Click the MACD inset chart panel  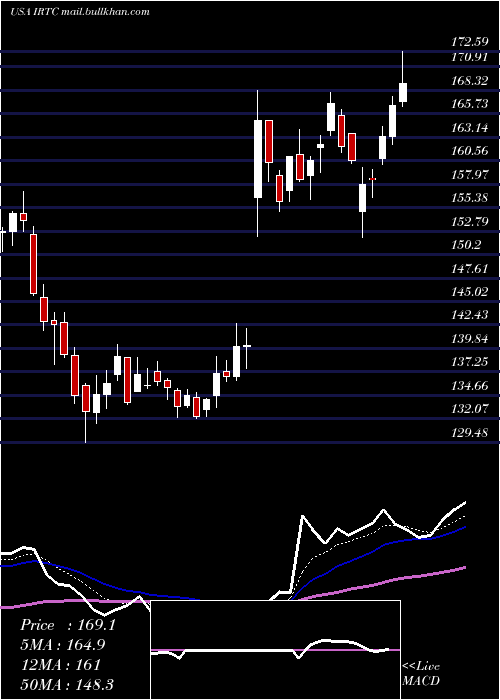(x=275, y=650)
